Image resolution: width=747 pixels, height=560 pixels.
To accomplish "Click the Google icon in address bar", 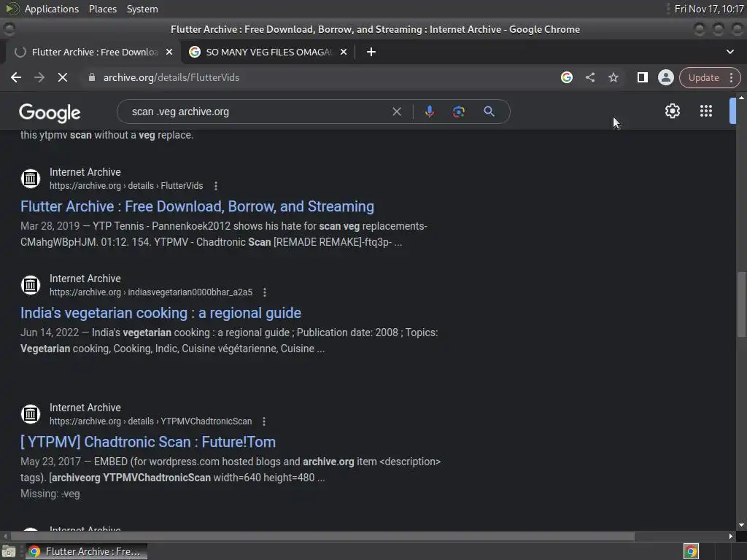I will tap(566, 77).
